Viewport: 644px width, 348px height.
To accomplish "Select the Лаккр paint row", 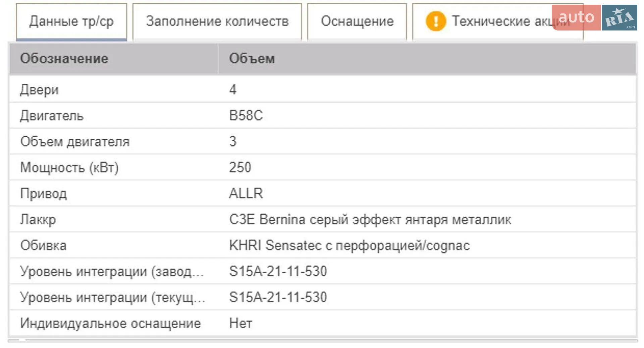I will 323,219.
